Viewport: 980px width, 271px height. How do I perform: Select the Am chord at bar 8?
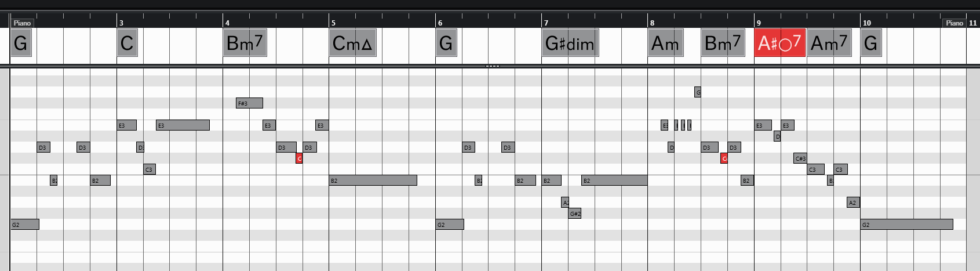pyautogui.click(x=665, y=43)
